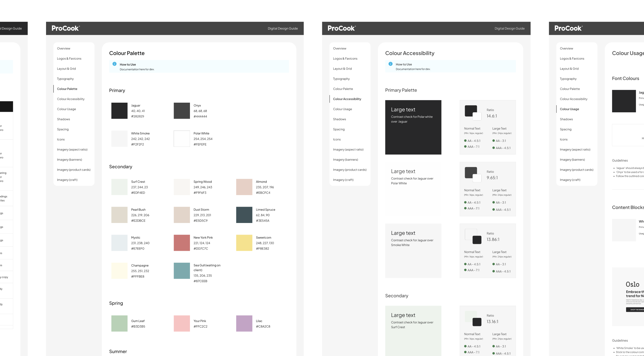This screenshot has width=644, height=356.
Task: Select the New York Pink colour swatch
Action: tap(182, 243)
